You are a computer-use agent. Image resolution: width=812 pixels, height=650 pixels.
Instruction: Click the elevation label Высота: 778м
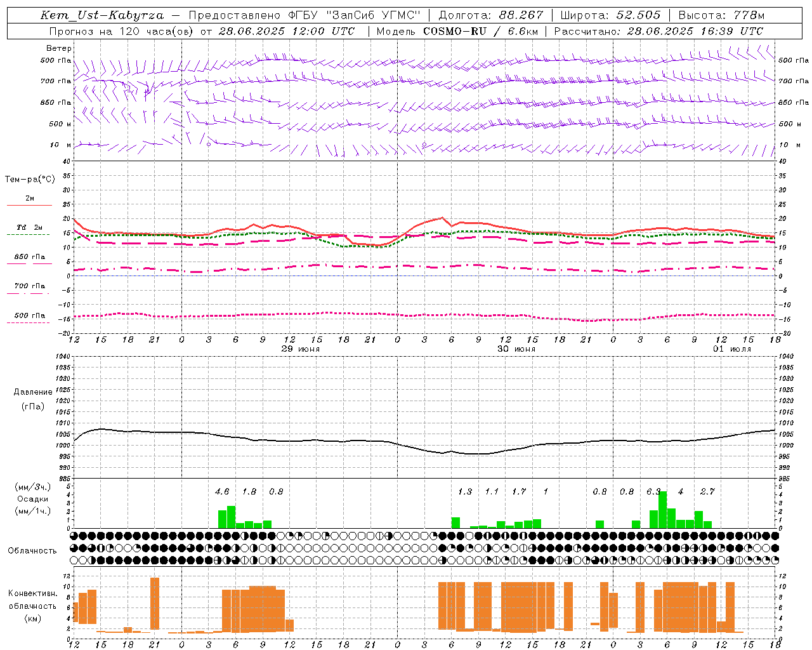click(x=721, y=15)
